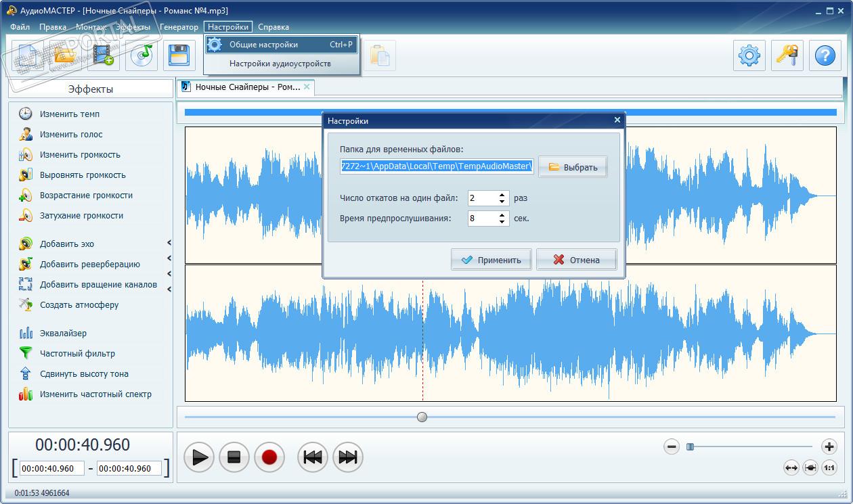Click the 1:1 zoom icon
The width and height of the screenshot is (853, 504).
pyautogui.click(x=829, y=467)
